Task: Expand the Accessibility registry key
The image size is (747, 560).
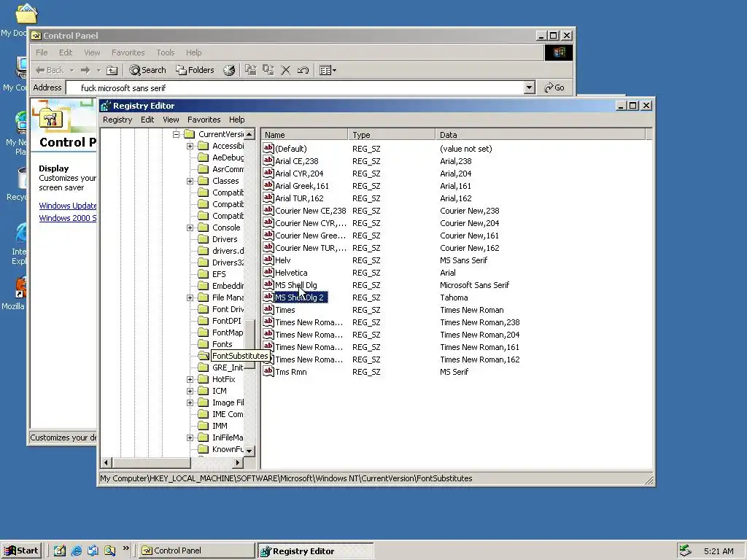Action: pyautogui.click(x=190, y=146)
